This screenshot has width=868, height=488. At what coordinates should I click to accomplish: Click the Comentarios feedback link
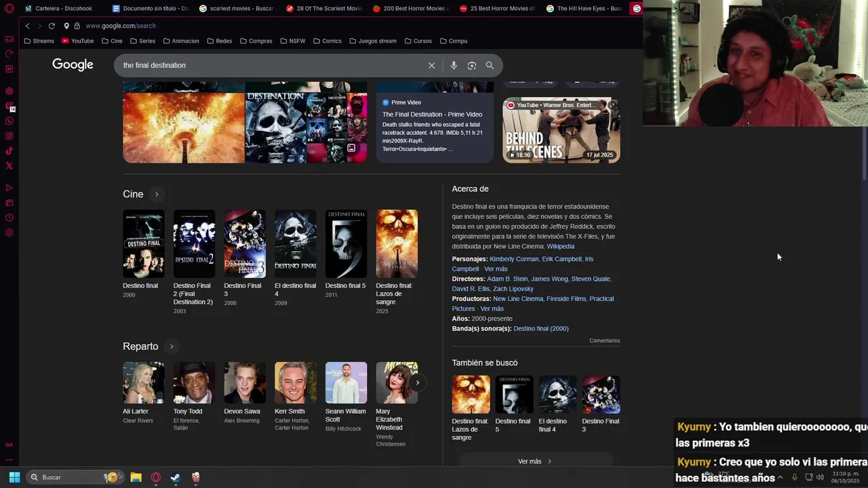(x=605, y=341)
